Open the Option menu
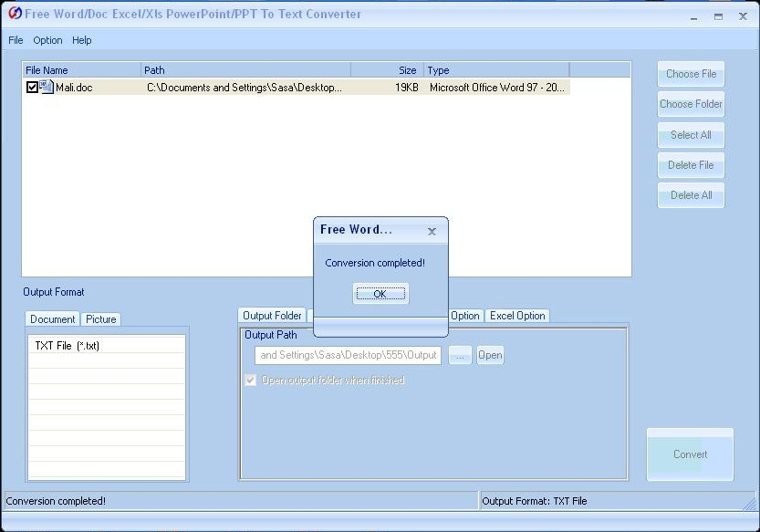The width and height of the screenshot is (760, 532). (x=47, y=40)
